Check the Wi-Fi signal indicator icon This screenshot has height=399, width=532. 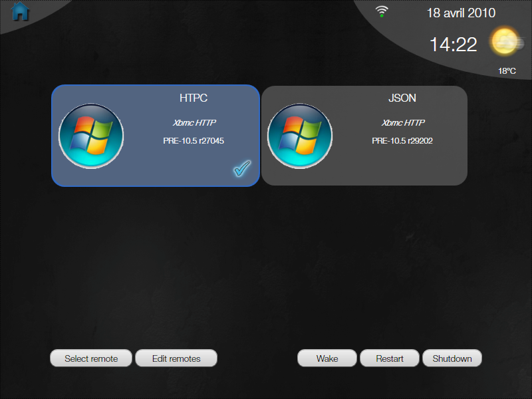coord(382,11)
